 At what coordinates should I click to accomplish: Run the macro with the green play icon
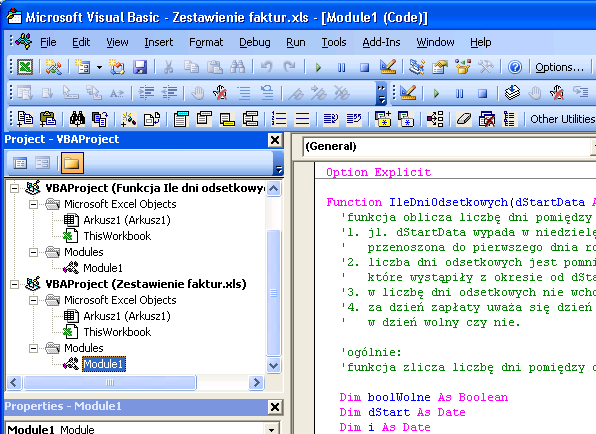pyautogui.click(x=318, y=68)
